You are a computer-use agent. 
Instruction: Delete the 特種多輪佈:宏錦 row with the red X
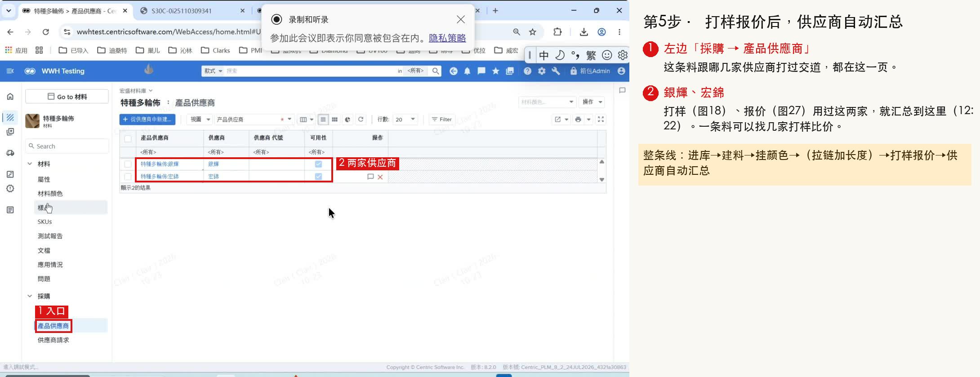pyautogui.click(x=380, y=177)
